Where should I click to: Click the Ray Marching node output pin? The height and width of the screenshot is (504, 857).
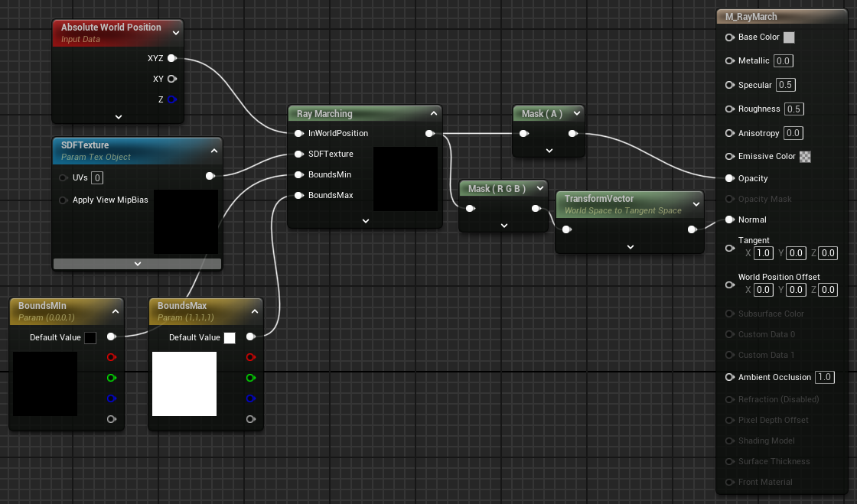click(429, 133)
